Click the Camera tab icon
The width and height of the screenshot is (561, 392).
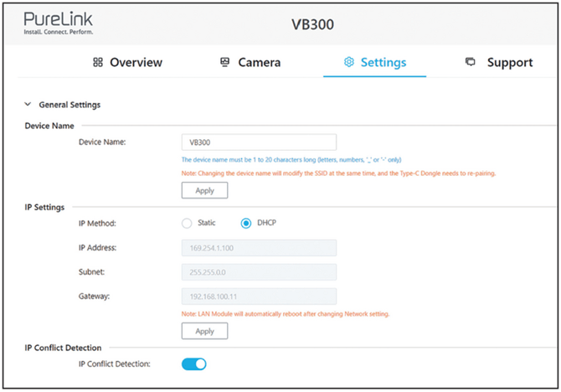pos(224,62)
